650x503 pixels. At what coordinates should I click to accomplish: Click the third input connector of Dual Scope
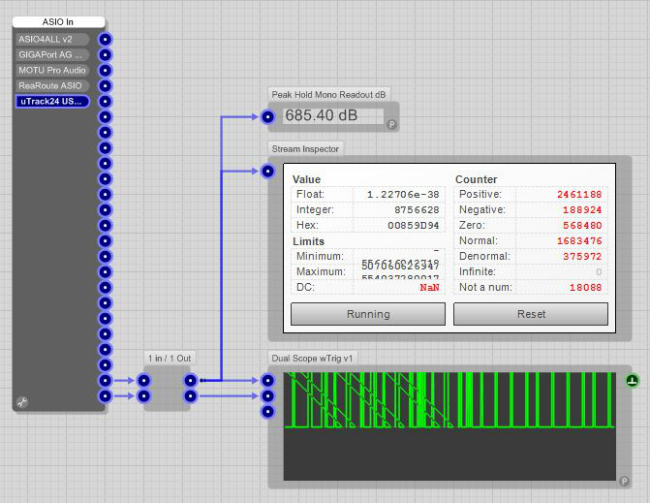[268, 412]
